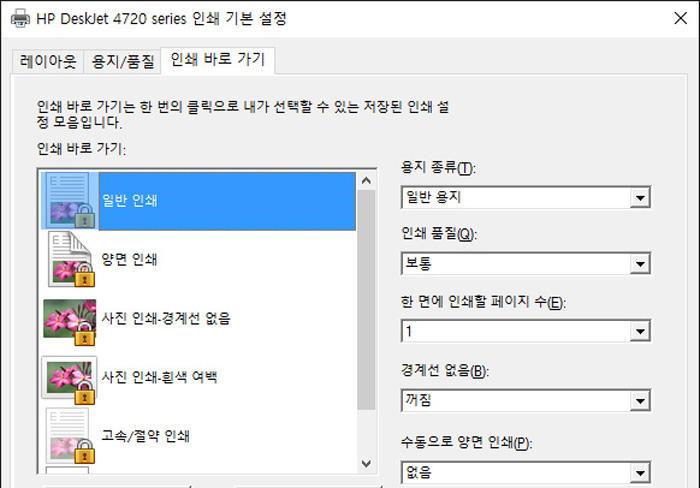Open the 용지/품질 tab
The height and width of the screenshot is (488, 700).
pos(121,60)
